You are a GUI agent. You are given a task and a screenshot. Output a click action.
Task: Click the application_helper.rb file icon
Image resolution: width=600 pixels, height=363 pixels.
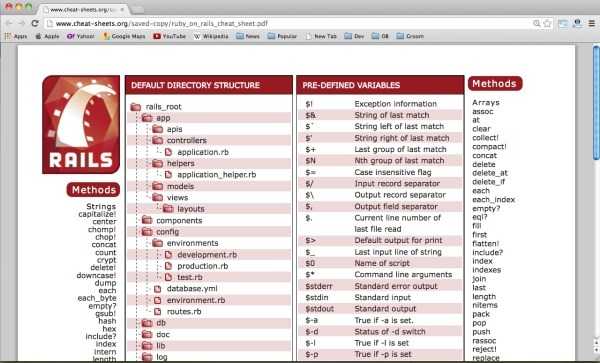(168, 174)
